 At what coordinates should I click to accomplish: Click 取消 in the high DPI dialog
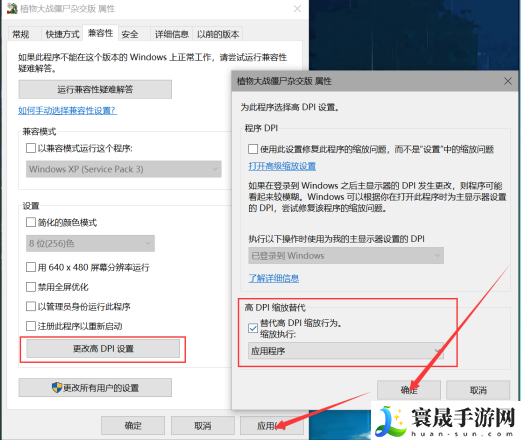point(478,390)
